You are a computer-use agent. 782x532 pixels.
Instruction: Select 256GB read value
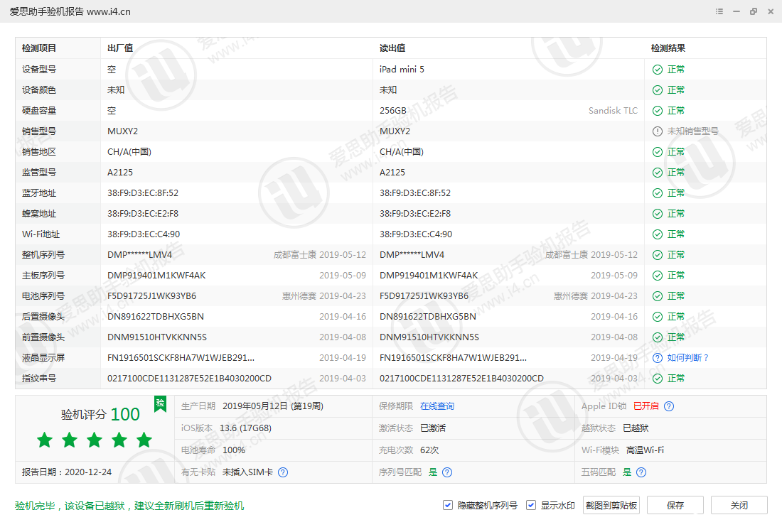coord(393,111)
